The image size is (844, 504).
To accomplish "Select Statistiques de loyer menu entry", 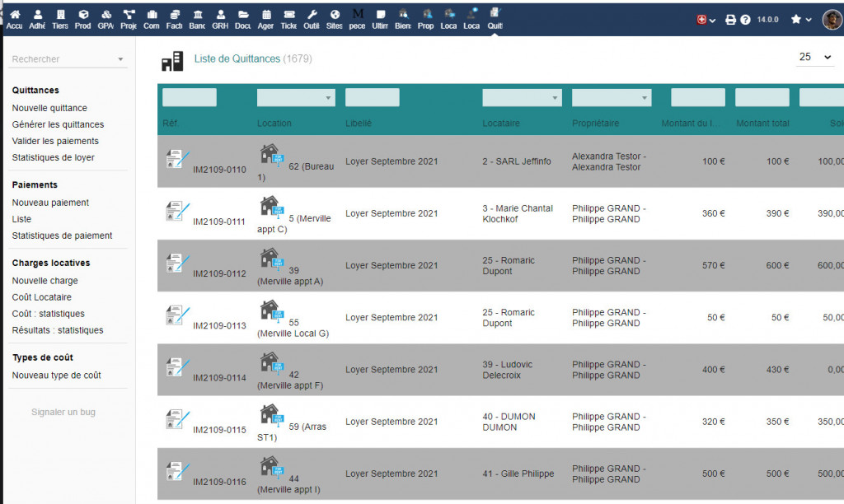I will coord(53,157).
